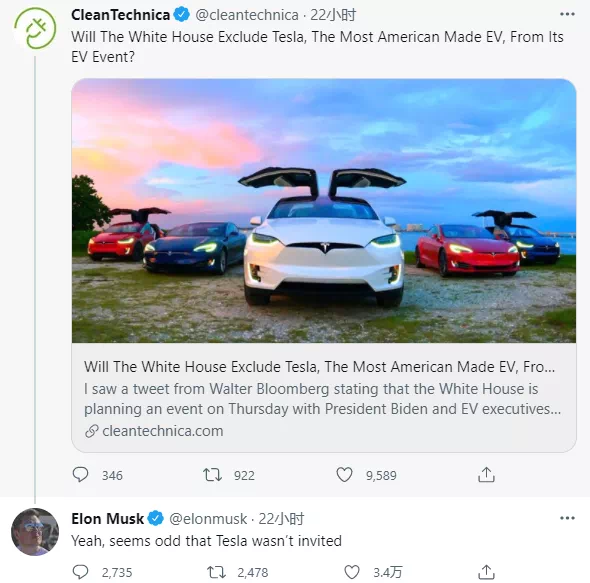The image size is (590, 583).
Task: Click the reply icon on CleanTechnica's tweet
Action: [81, 475]
